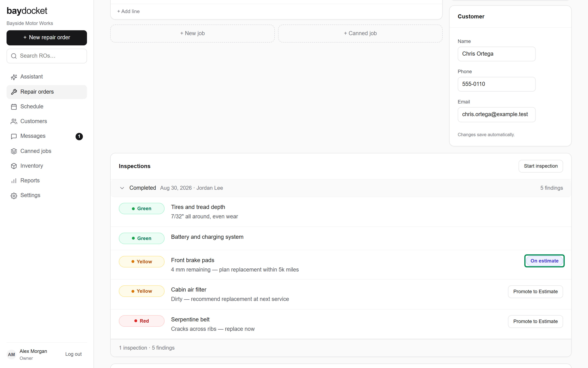
Task: Click the '7/32" all around, even wear' note
Action: pyautogui.click(x=205, y=217)
